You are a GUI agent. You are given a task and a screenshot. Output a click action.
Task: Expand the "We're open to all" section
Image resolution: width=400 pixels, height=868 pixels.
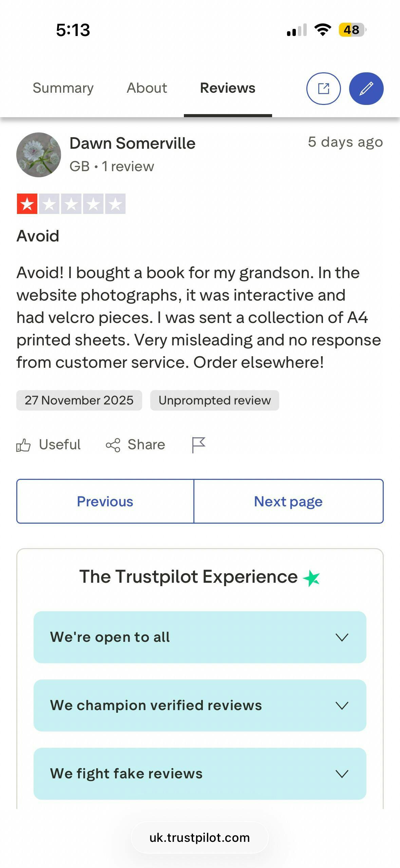click(x=200, y=637)
